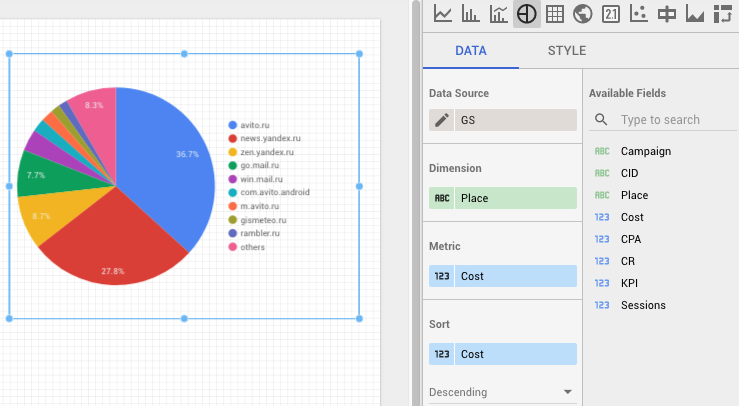
Task: Select the geo map chart icon
Action: coord(583,14)
